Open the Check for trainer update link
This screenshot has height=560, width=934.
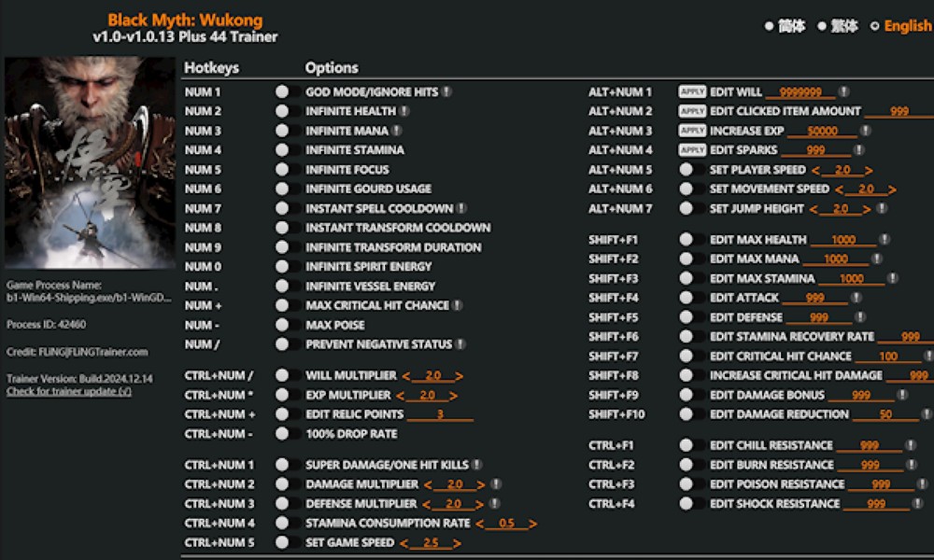click(68, 391)
